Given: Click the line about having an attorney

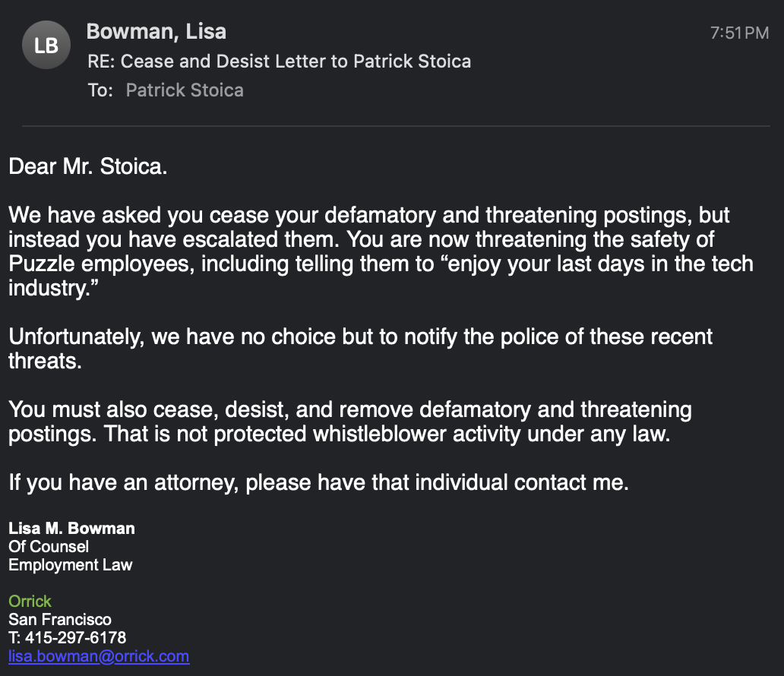Looking at the screenshot, I should tap(318, 482).
